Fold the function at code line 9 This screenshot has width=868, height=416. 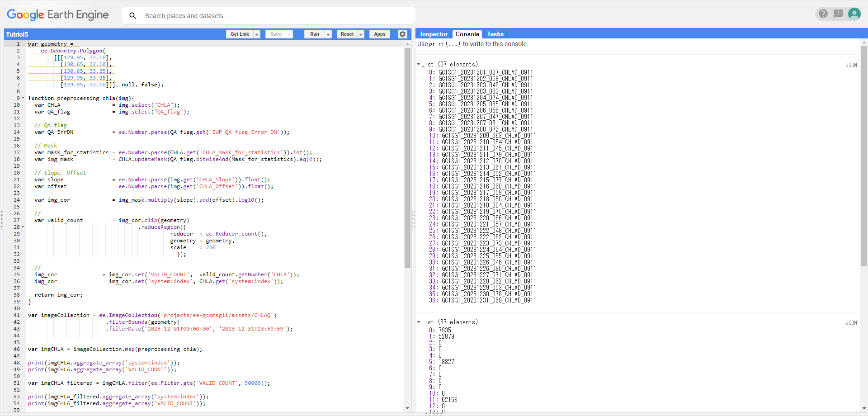tap(23, 98)
